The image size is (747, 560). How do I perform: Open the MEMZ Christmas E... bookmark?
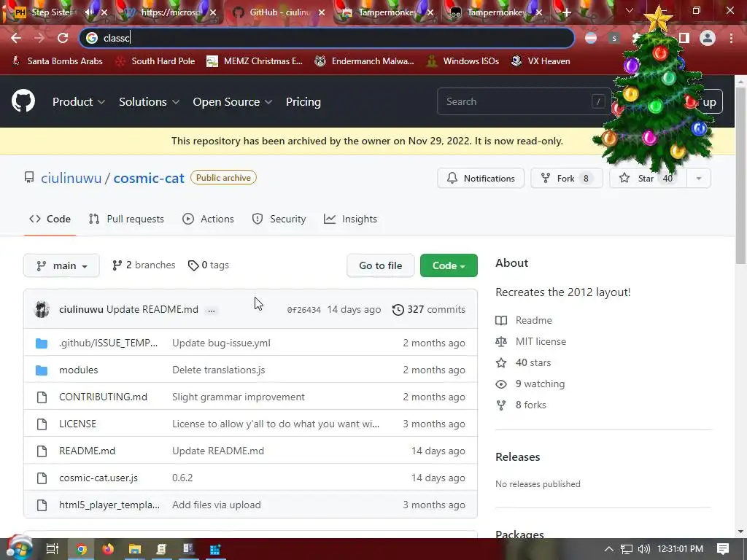click(255, 61)
